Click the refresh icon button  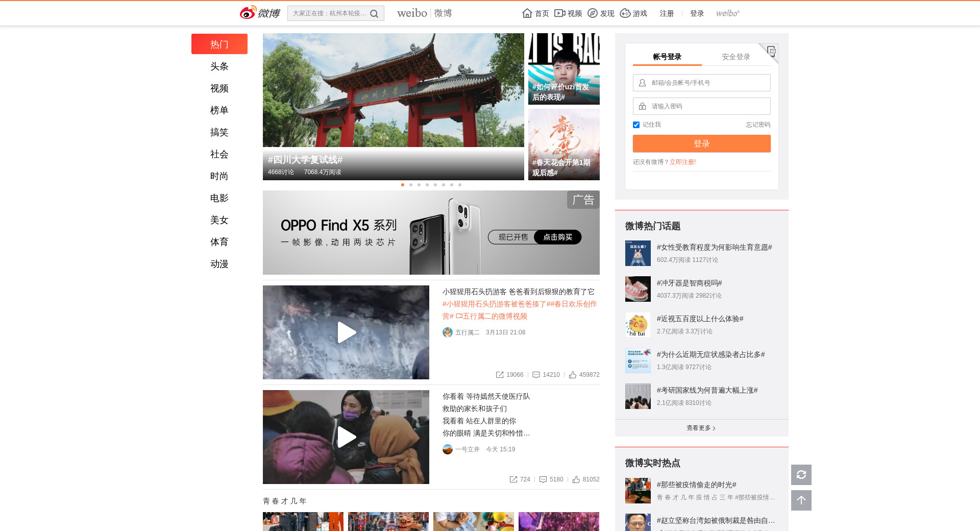pyautogui.click(x=801, y=475)
